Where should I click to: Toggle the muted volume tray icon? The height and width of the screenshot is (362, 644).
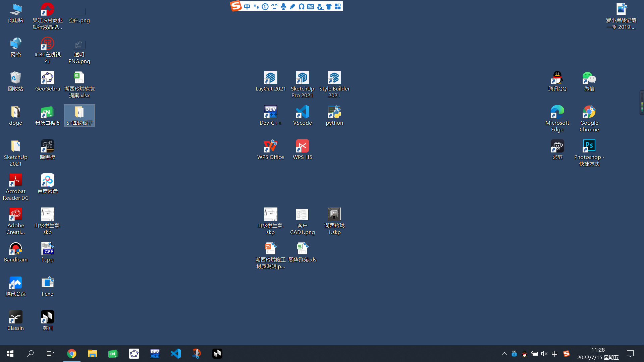tap(544, 354)
